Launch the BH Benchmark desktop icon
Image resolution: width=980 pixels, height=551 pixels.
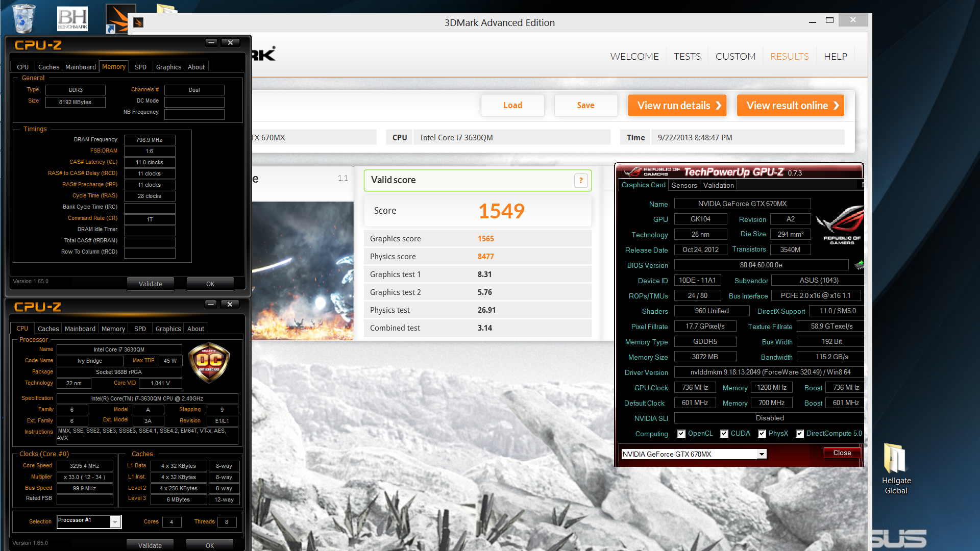coord(72,19)
